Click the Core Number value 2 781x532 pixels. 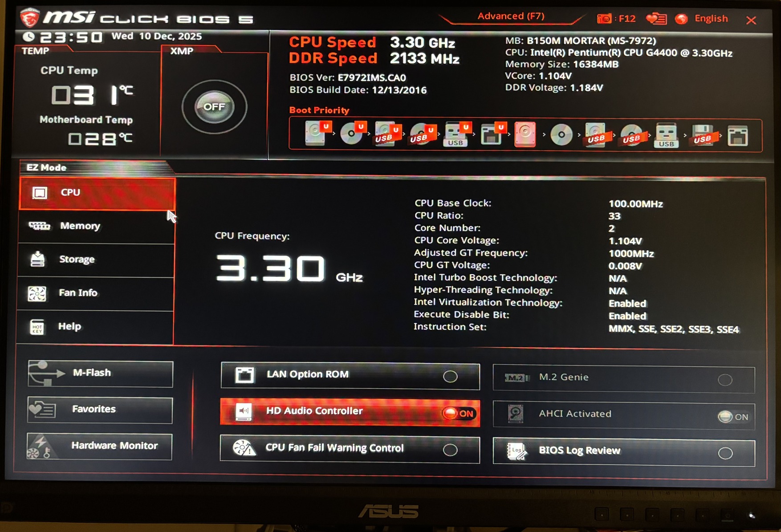pos(612,228)
